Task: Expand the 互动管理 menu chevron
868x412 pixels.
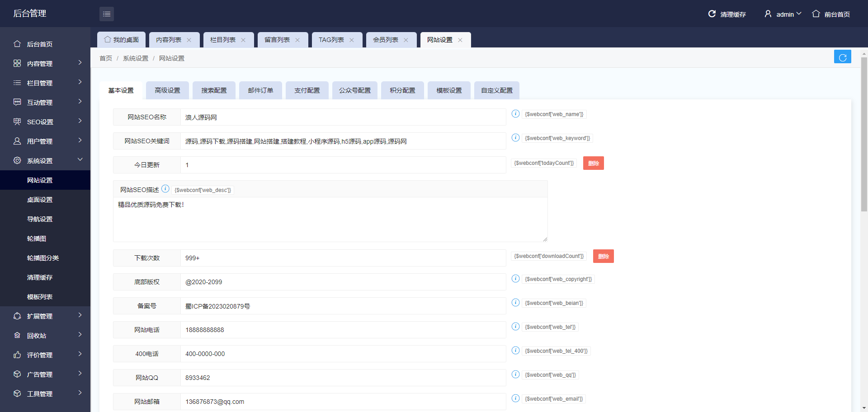Action: tap(80, 102)
